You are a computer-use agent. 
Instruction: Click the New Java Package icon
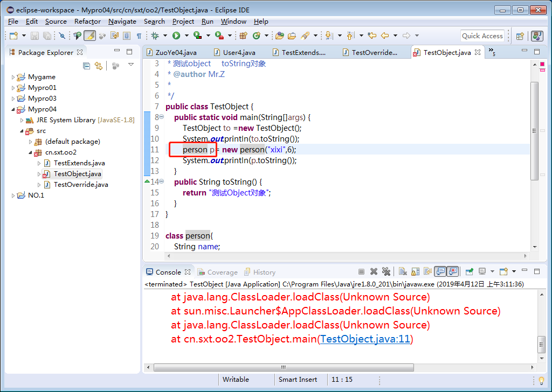pyautogui.click(x=243, y=36)
